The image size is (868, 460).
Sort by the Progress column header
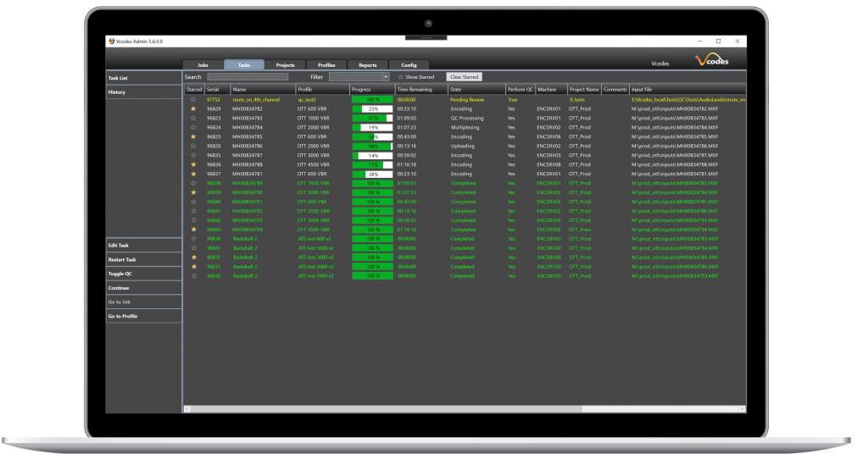372,89
